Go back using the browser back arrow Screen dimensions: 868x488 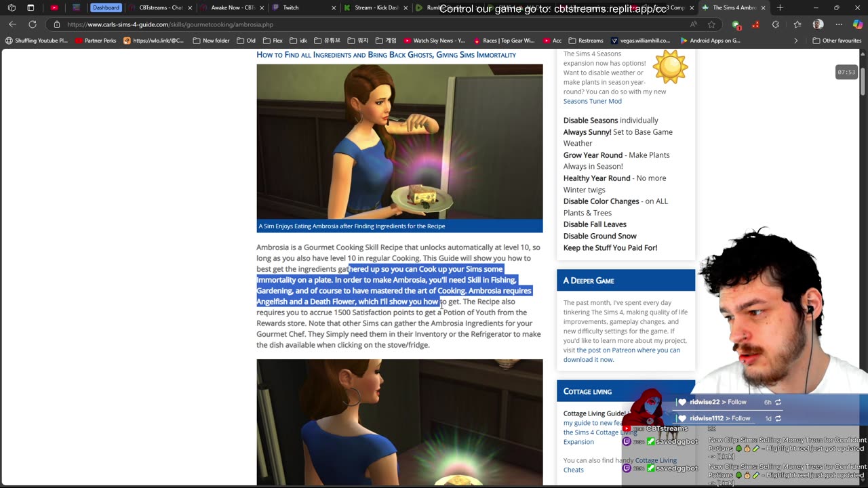point(12,24)
